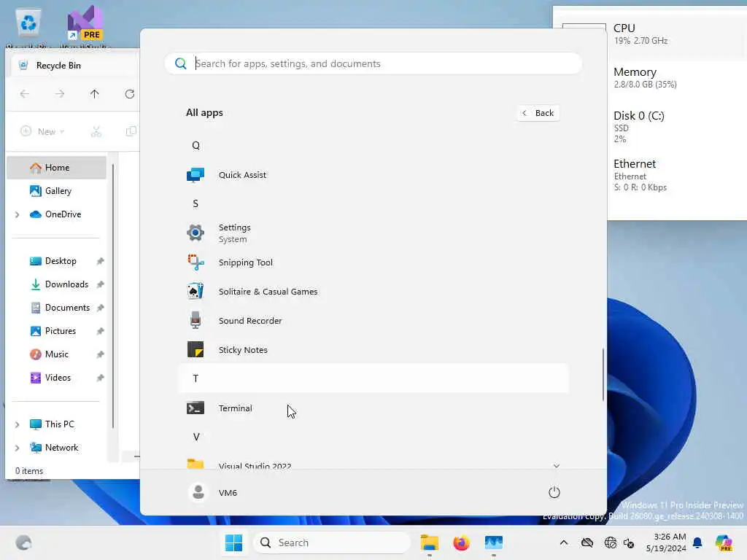
Task: Select Home in Explorer navigation pane
Action: [x=57, y=168]
